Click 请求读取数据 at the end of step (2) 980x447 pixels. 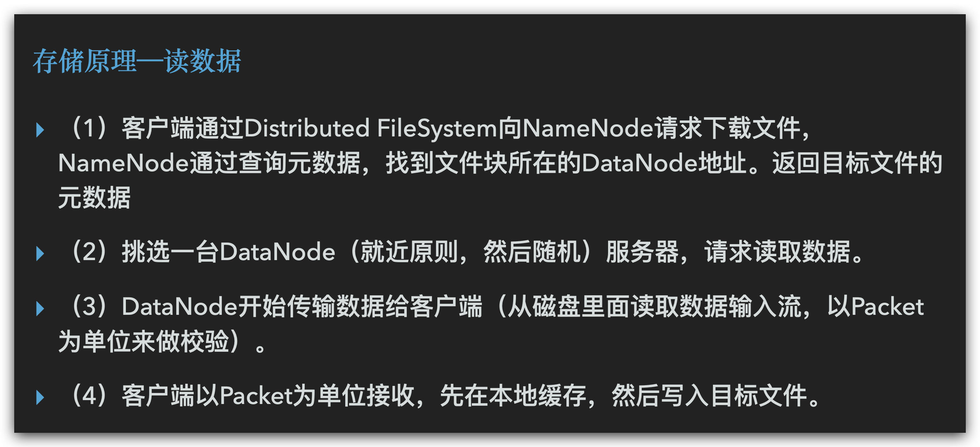tap(778, 252)
